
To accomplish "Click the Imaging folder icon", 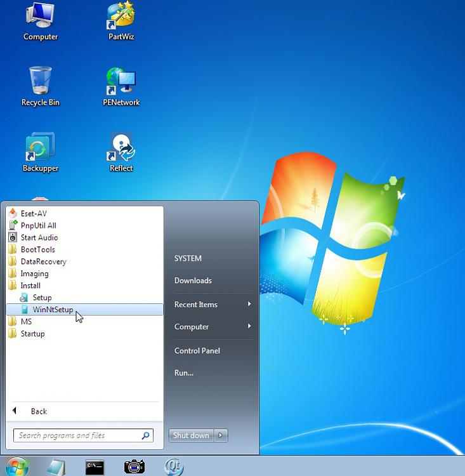I will (x=13, y=273).
